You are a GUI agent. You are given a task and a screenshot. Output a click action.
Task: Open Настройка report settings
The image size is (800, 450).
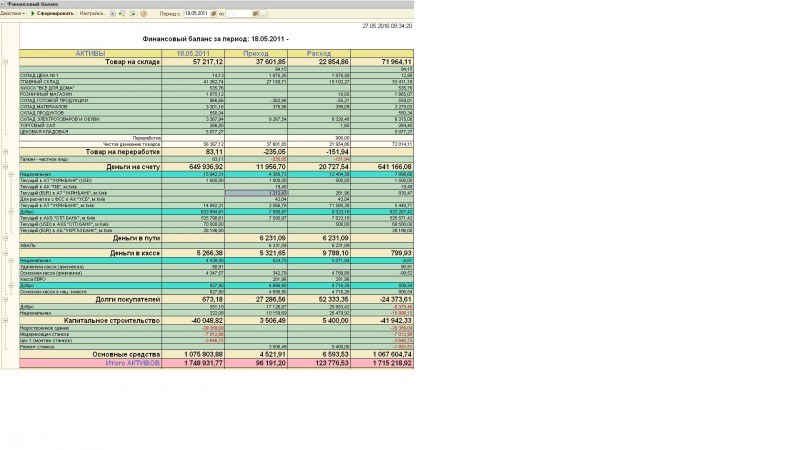[92, 13]
